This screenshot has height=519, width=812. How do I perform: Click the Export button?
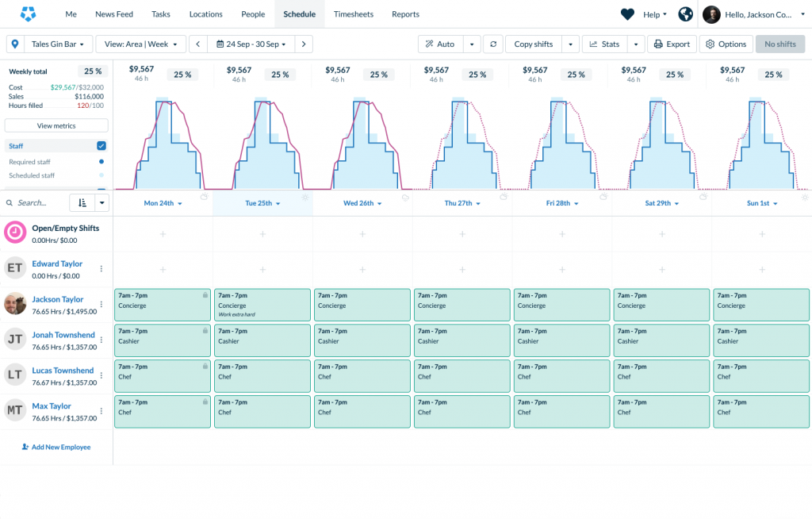click(671, 44)
